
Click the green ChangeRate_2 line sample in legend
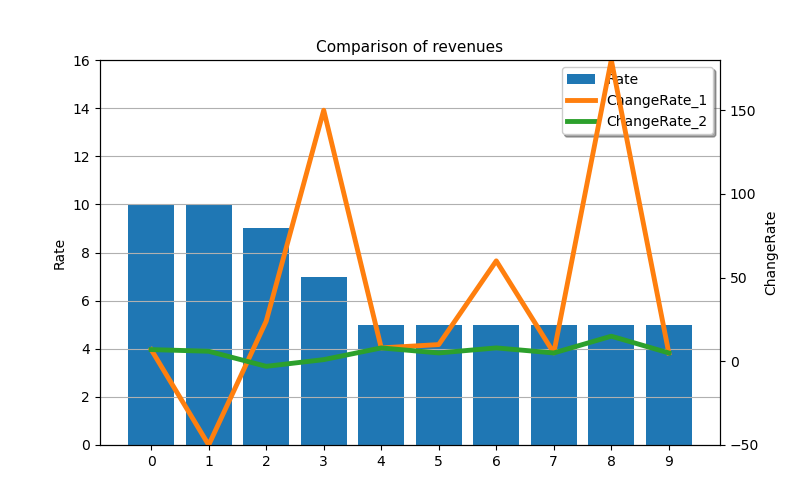[582, 121]
